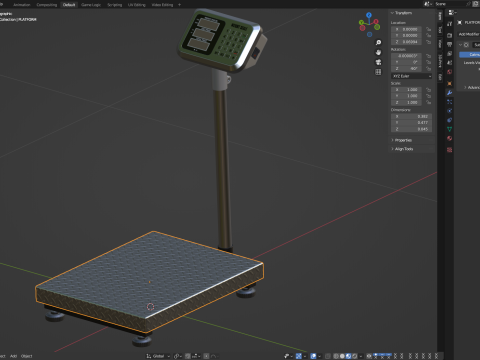Click the Dimensions Y field 0.477
The width and height of the screenshot is (480, 360).
411,123
